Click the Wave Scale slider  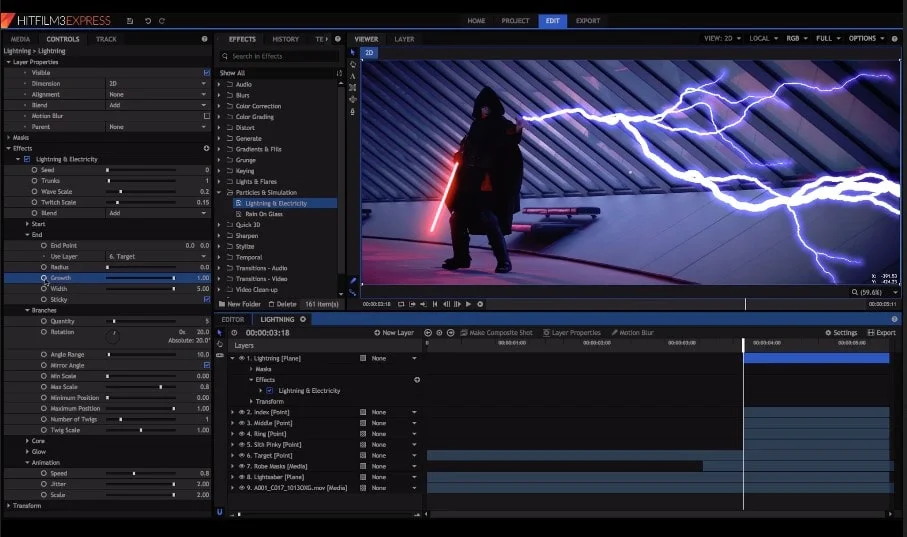[x=141, y=192]
